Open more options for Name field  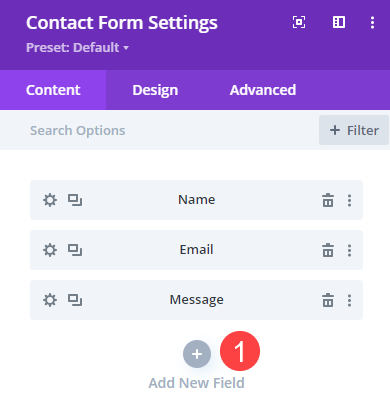tap(349, 200)
